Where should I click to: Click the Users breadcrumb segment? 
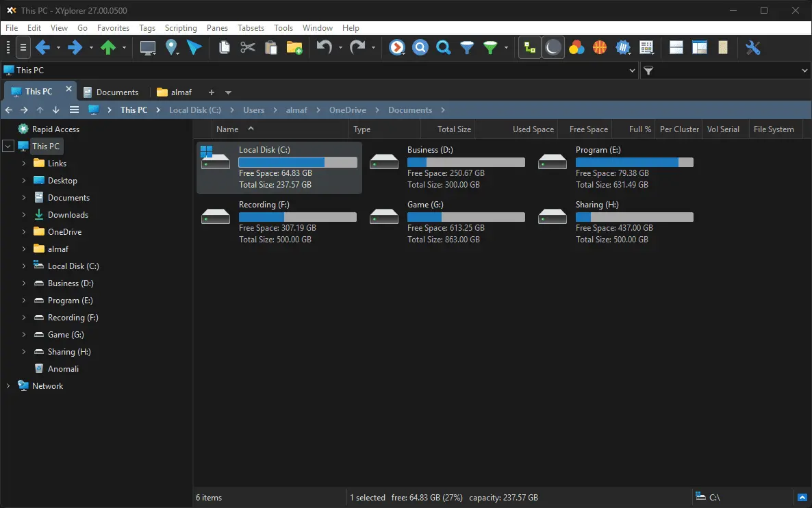(x=254, y=110)
